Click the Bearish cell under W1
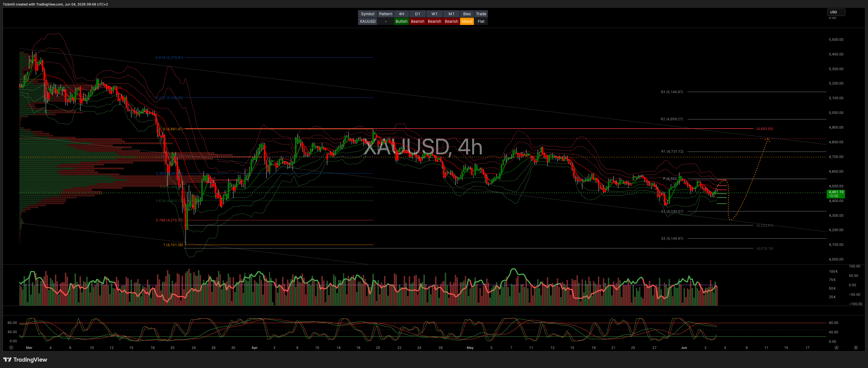Viewport: 868px width, 368px height. [x=434, y=21]
